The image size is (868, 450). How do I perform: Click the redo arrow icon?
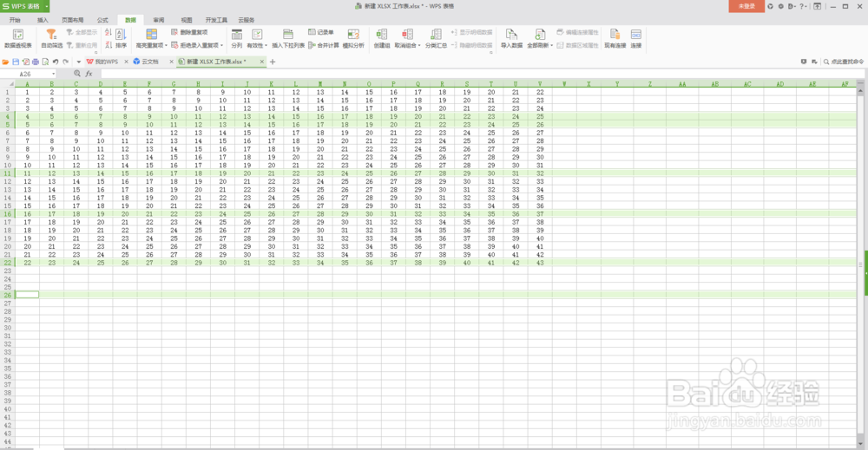(x=66, y=62)
